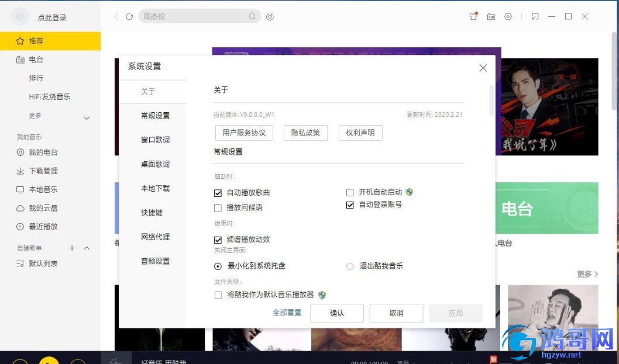Open the skin (shirt) icon in the title bar
This screenshot has height=364, width=619.
[473, 16]
